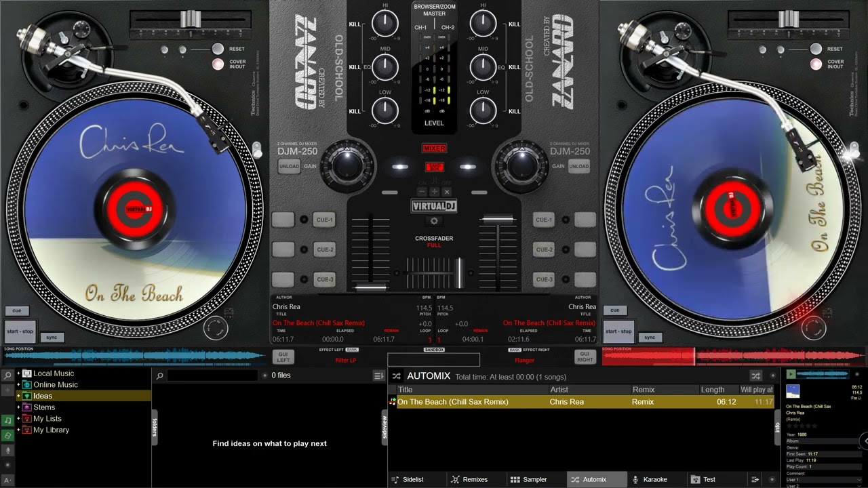868x488 pixels.
Task: Toggle right deck HI kill
Action: tap(514, 24)
